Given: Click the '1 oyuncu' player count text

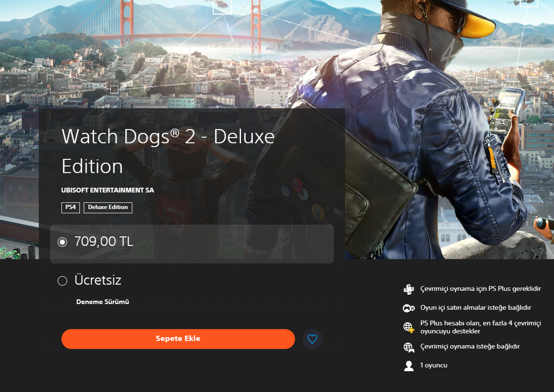Looking at the screenshot, I should (433, 365).
